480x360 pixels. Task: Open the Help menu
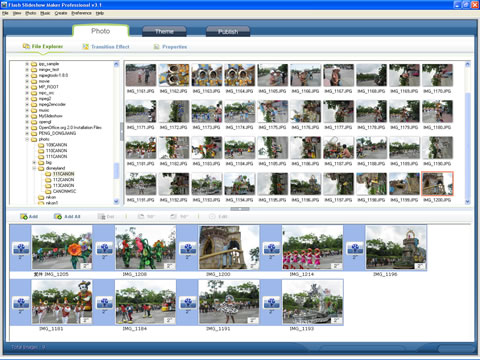pos(100,13)
